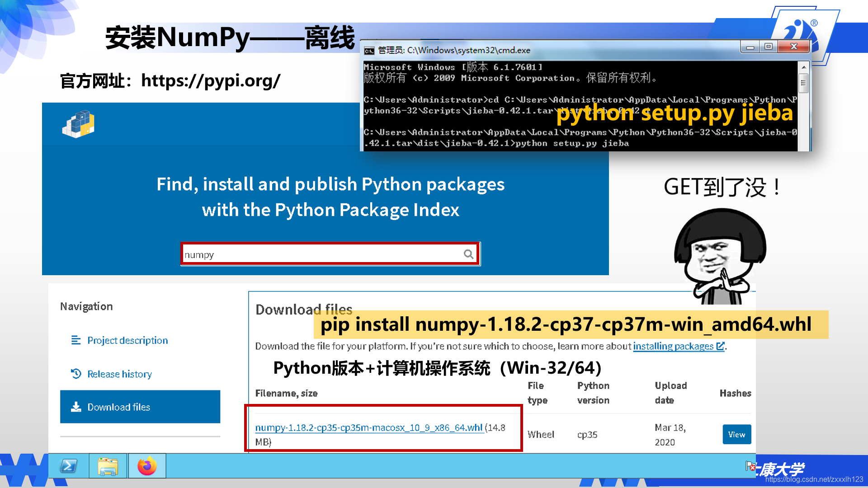Launch Firefox from the taskbar
868x488 pixels.
tap(147, 466)
